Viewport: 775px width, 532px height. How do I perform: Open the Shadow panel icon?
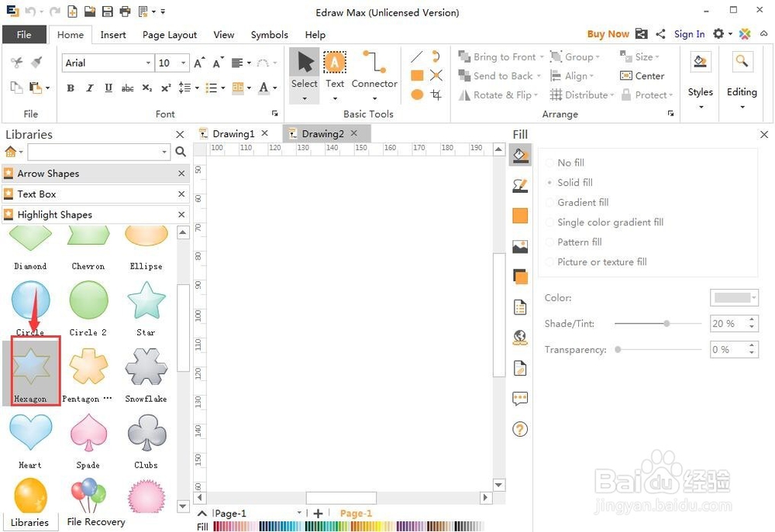(520, 276)
